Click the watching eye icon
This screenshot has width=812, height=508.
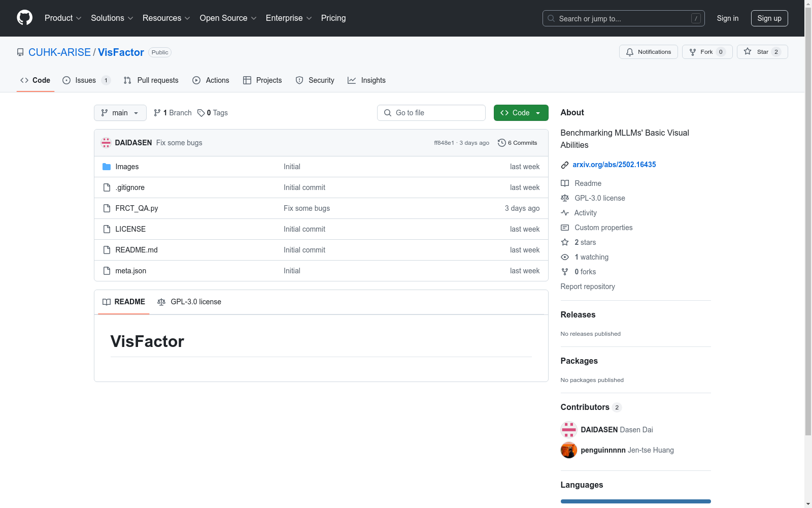tap(565, 257)
